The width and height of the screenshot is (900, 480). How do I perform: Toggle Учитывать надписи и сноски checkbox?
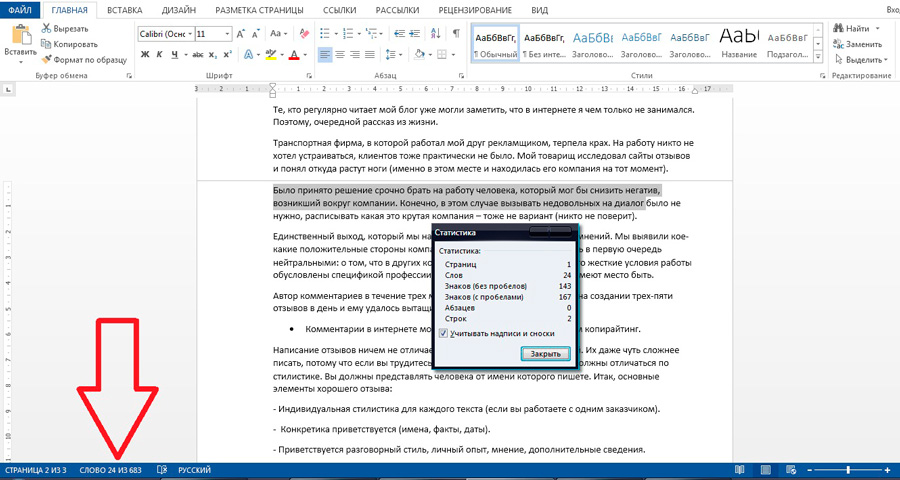coord(443,333)
